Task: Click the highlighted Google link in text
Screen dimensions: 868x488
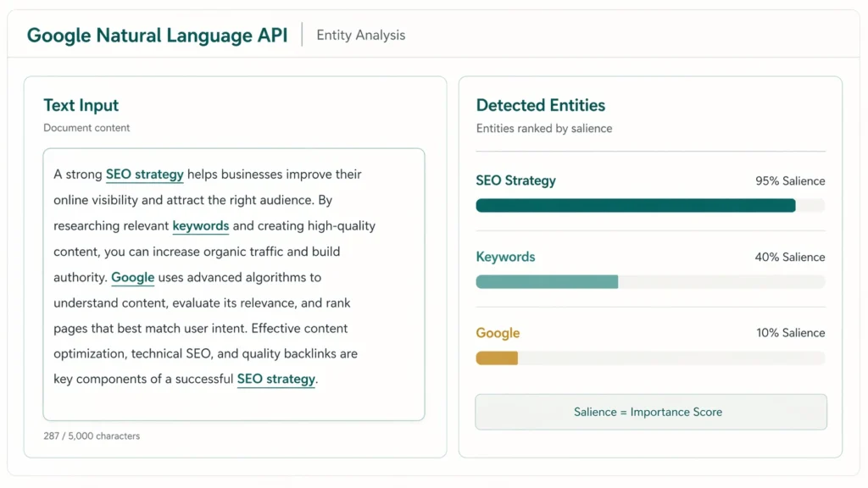Action: (x=133, y=277)
